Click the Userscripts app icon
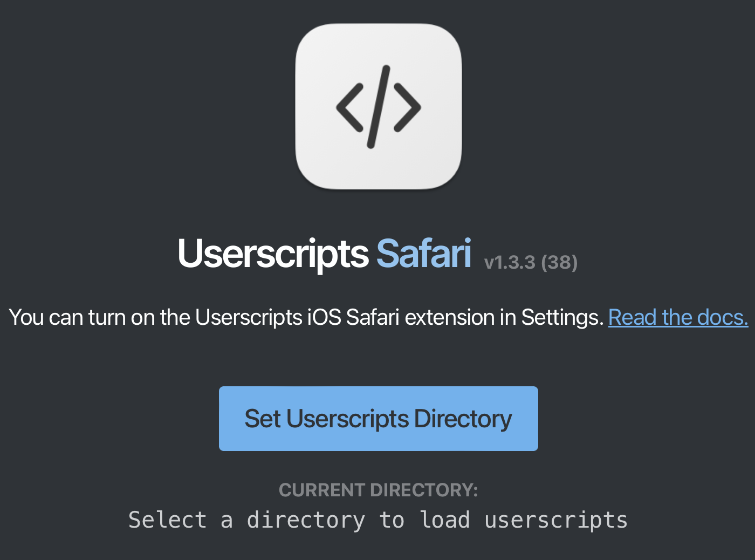755x560 pixels. point(378,106)
